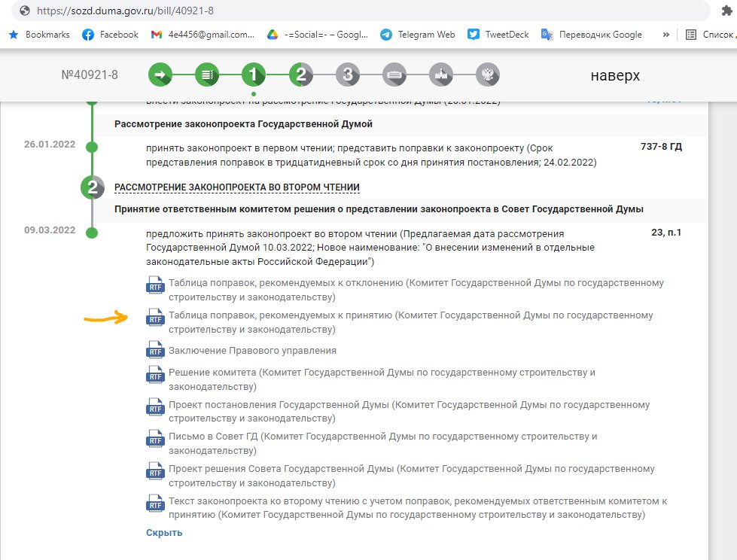737x560 pixels.
Task: Open the browser extensions puzzle icon
Action: click(727, 11)
